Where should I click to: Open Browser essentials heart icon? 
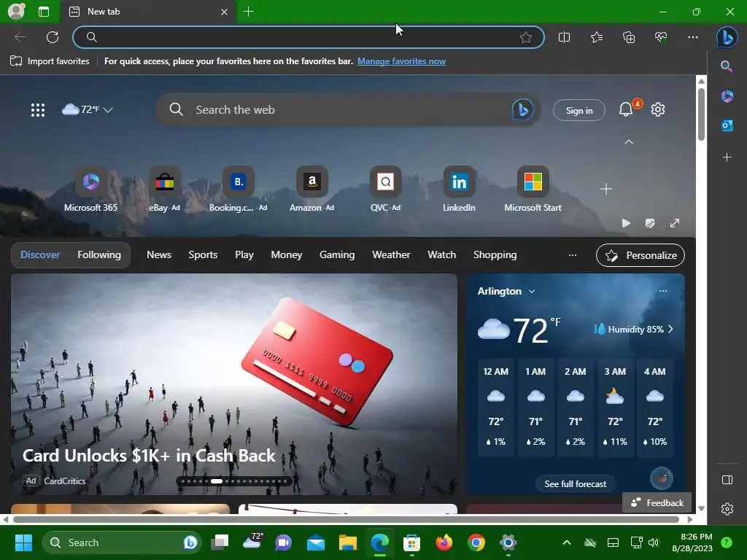(661, 37)
